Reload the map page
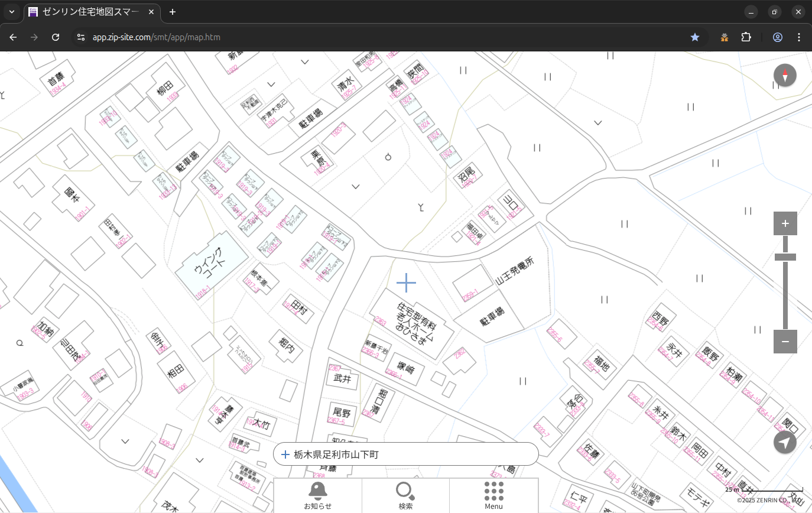812x513 pixels. [56, 37]
